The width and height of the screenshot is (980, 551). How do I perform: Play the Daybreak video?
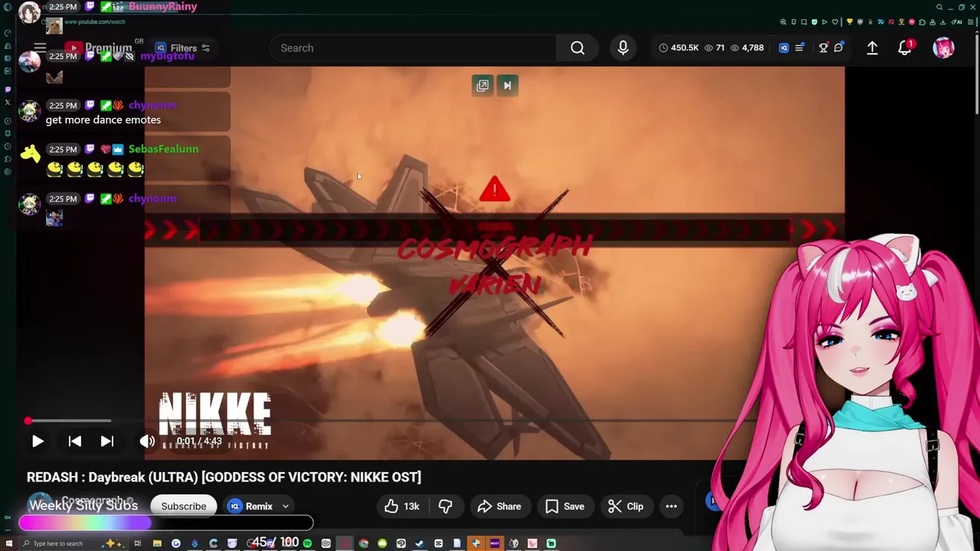[x=38, y=442]
